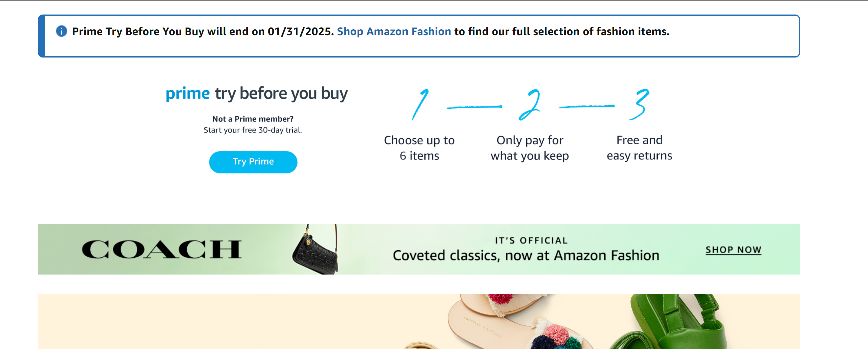Open the Shop Amazon Fashion link

(x=393, y=31)
